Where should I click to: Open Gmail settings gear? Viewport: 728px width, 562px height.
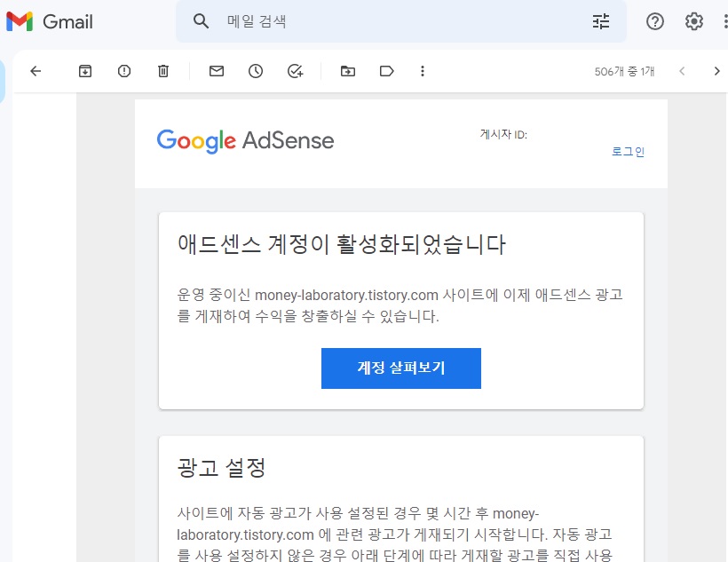pos(694,21)
